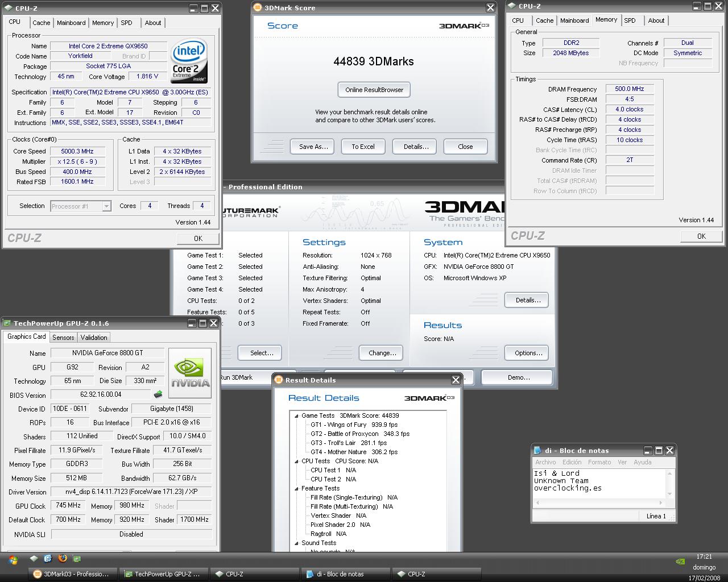Click the GPU-Z title bar icon

[x=7, y=323]
